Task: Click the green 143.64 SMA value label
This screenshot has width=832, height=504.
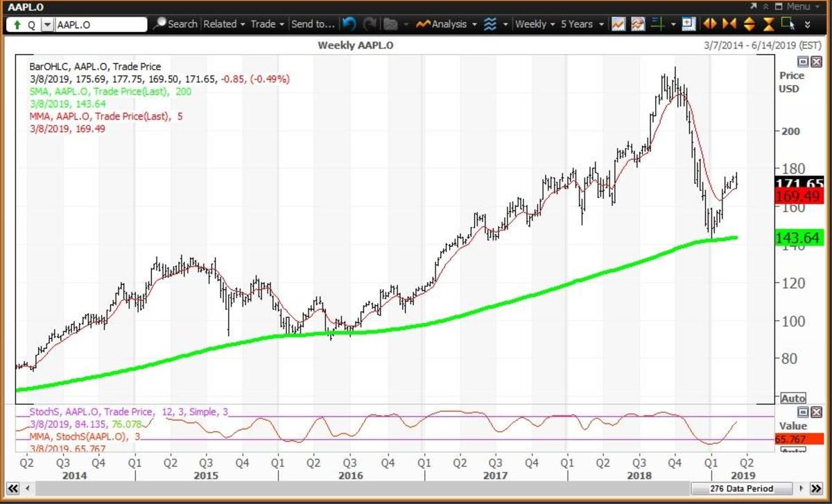Action: tap(801, 238)
